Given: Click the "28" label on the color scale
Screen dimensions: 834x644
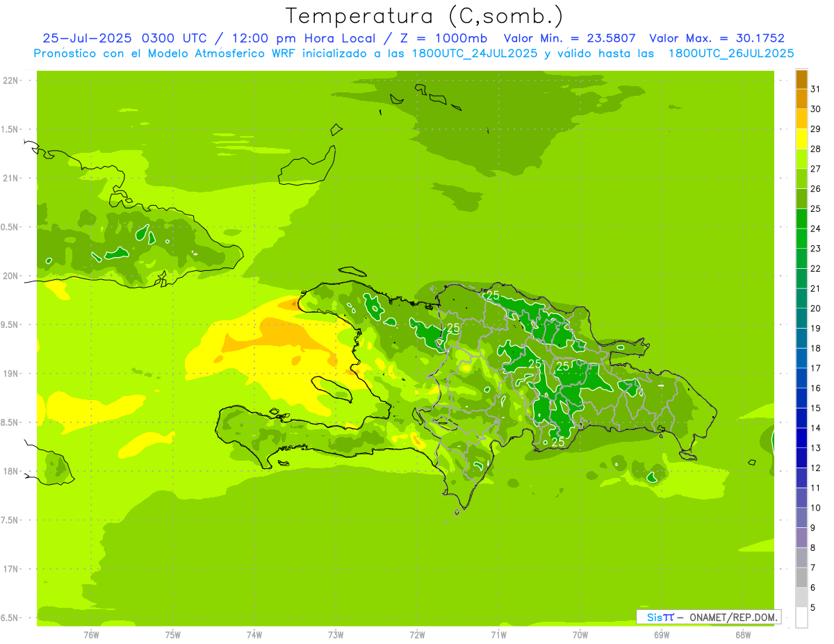Looking at the screenshot, I should (816, 149).
